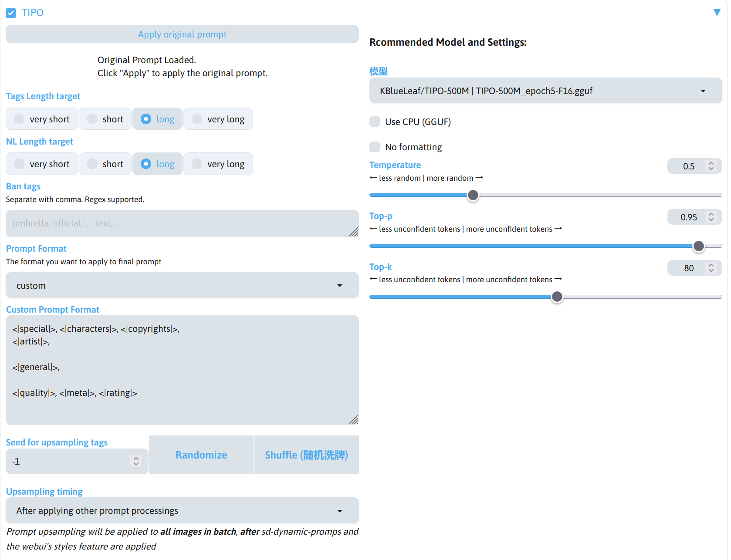Enable the Use CPU (GGUF) checkbox
This screenshot has width=731, height=560.
pos(375,122)
